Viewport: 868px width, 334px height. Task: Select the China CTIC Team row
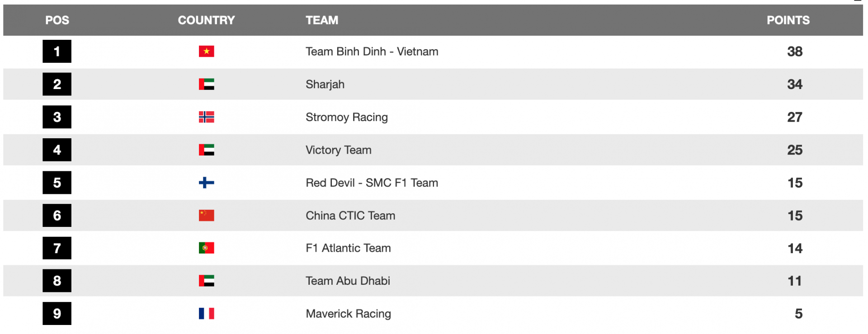coord(433,216)
